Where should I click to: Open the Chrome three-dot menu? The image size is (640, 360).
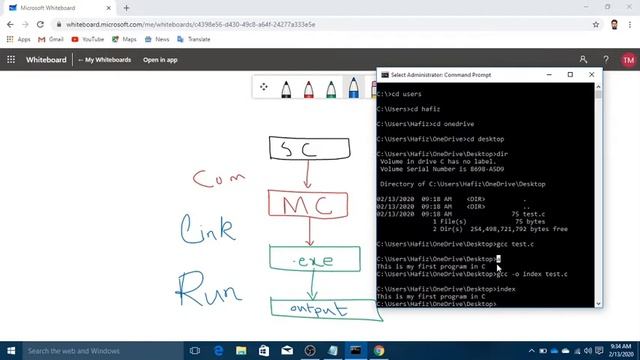pos(630,24)
